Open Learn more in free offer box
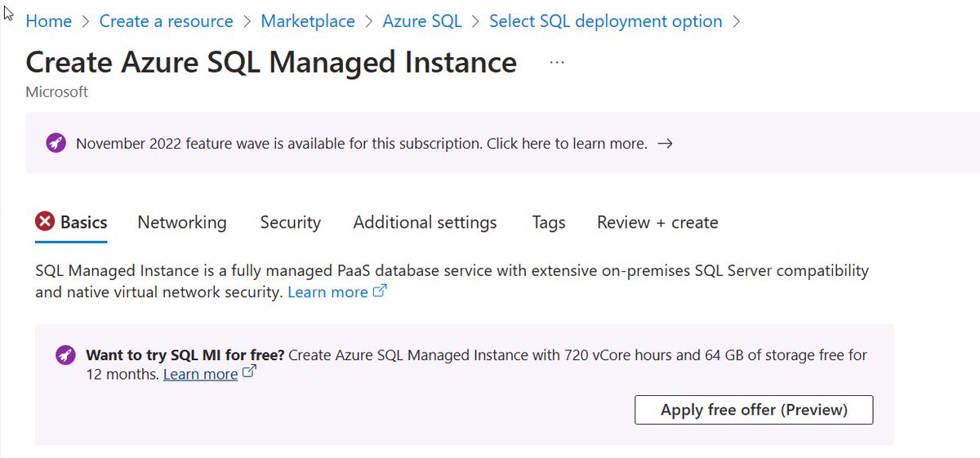This screenshot has width=980, height=458. click(200, 374)
